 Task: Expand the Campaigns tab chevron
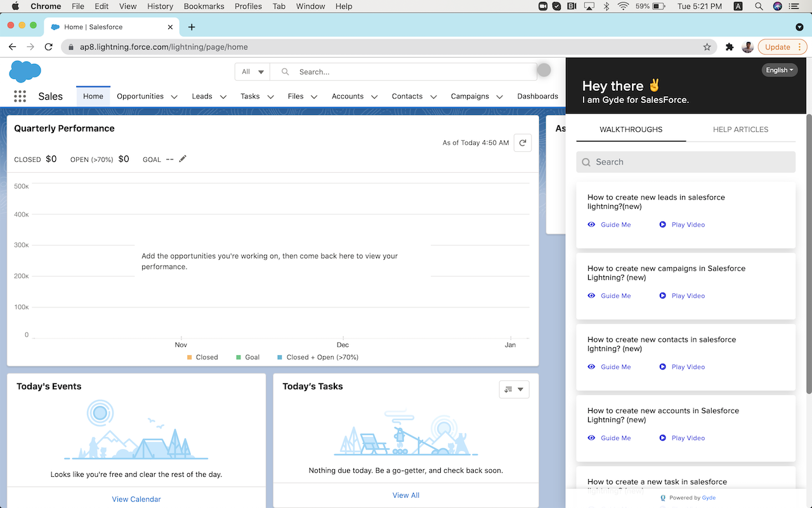[x=500, y=97]
